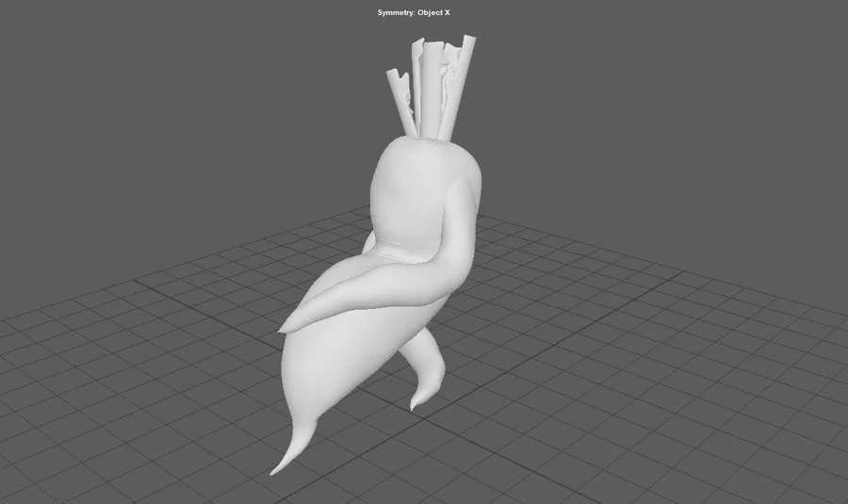Click the "Symmetry: Object X" viewport label
This screenshot has width=848, height=504.
pyautogui.click(x=414, y=12)
